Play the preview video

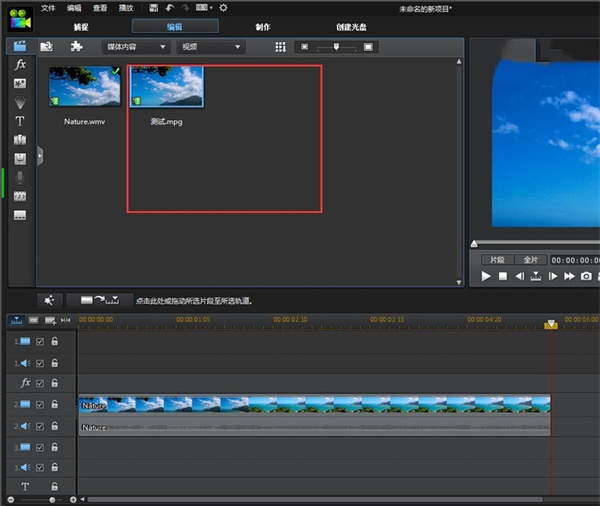tap(486, 276)
